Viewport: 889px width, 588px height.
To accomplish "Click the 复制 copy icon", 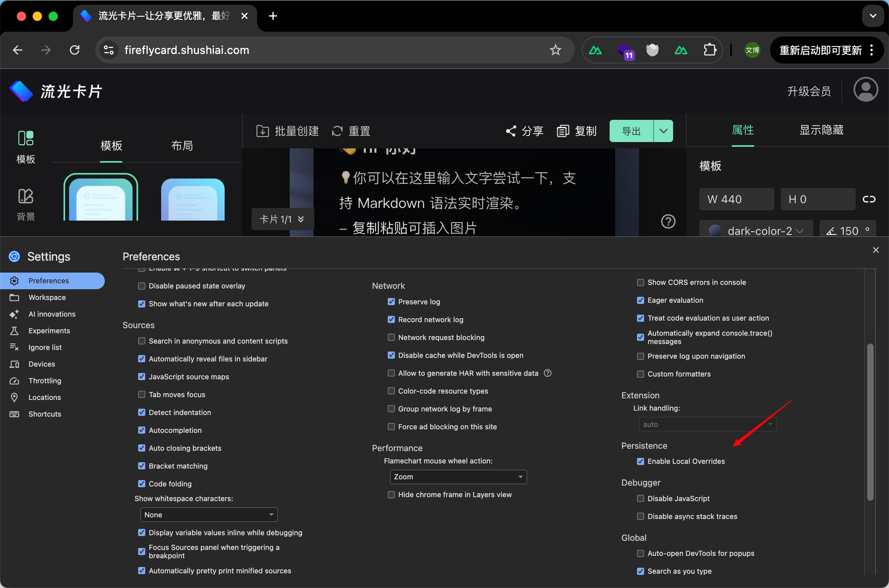I will pos(563,131).
